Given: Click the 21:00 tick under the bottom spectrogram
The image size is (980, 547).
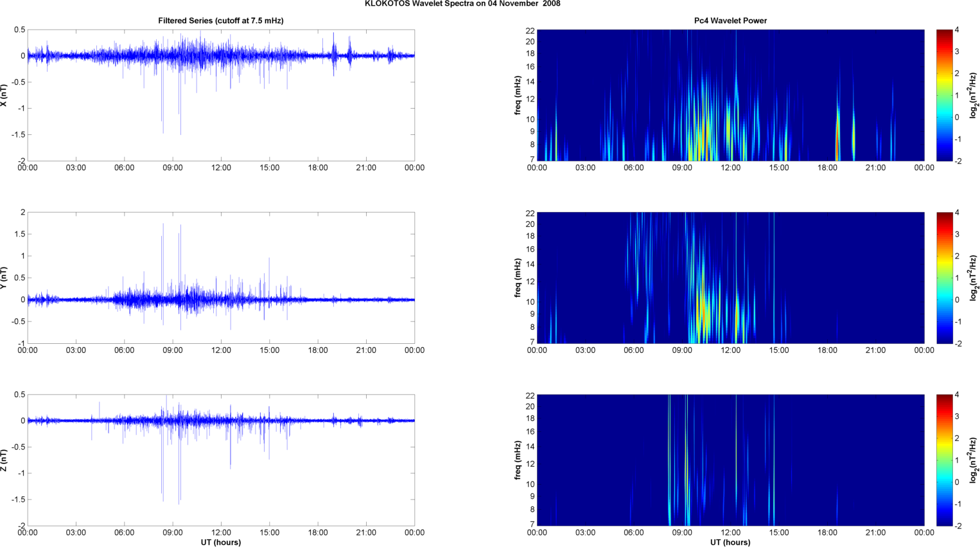Looking at the screenshot, I should click(x=876, y=533).
